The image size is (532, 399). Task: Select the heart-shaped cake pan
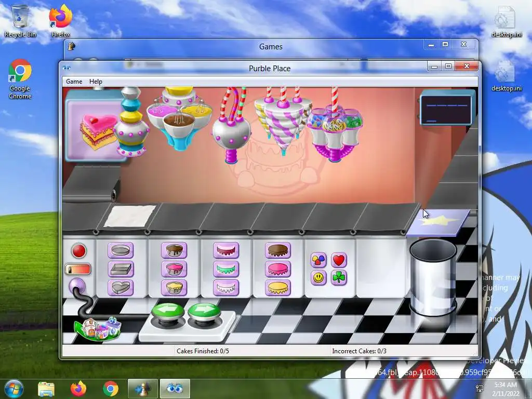tap(121, 288)
